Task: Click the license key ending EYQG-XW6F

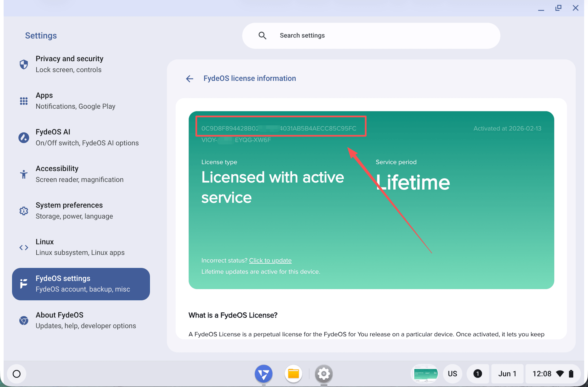Action: click(x=236, y=140)
